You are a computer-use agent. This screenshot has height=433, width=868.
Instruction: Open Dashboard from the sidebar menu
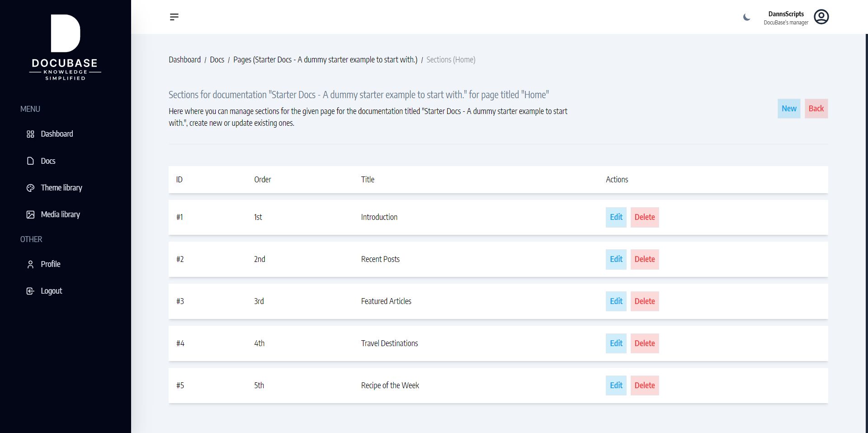point(57,134)
